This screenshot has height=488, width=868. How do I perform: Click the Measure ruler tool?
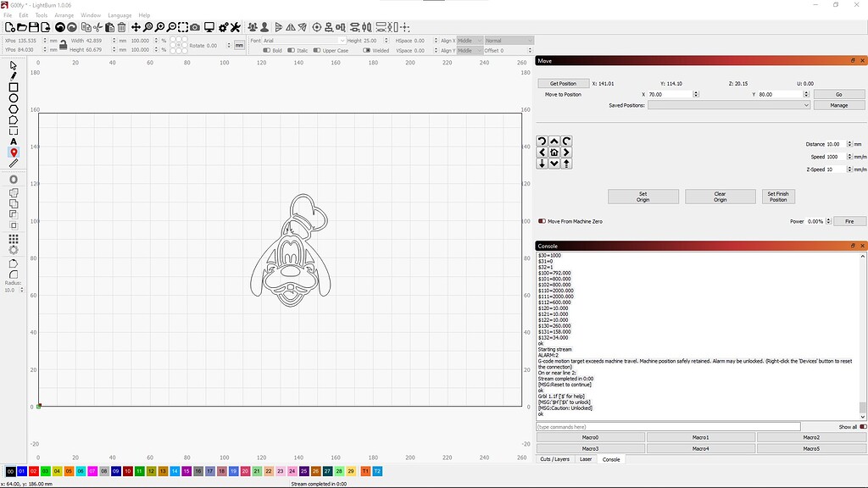click(x=14, y=164)
